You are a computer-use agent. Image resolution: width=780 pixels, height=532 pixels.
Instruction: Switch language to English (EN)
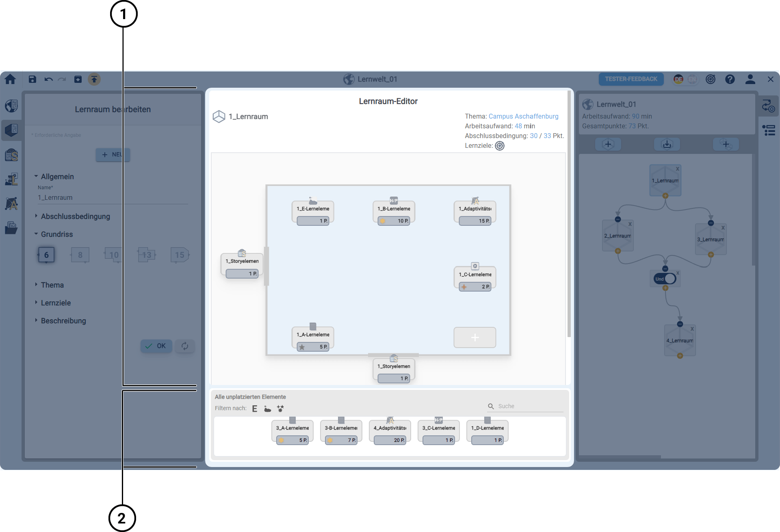692,79
